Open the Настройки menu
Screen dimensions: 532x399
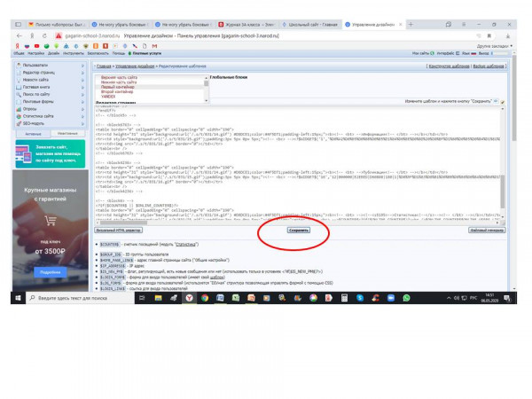(36, 53)
